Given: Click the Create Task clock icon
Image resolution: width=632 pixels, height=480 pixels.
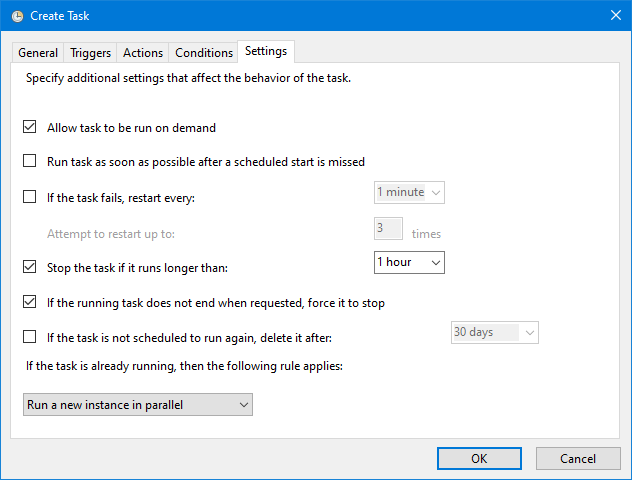Looking at the screenshot, I should (17, 15).
